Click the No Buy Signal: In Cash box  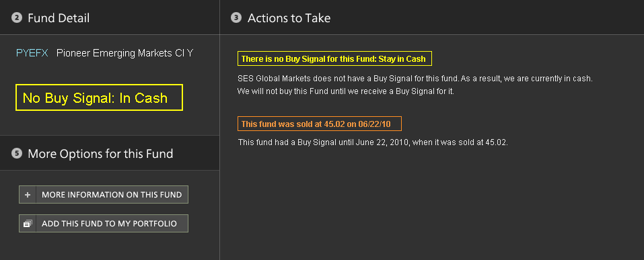[99, 97]
